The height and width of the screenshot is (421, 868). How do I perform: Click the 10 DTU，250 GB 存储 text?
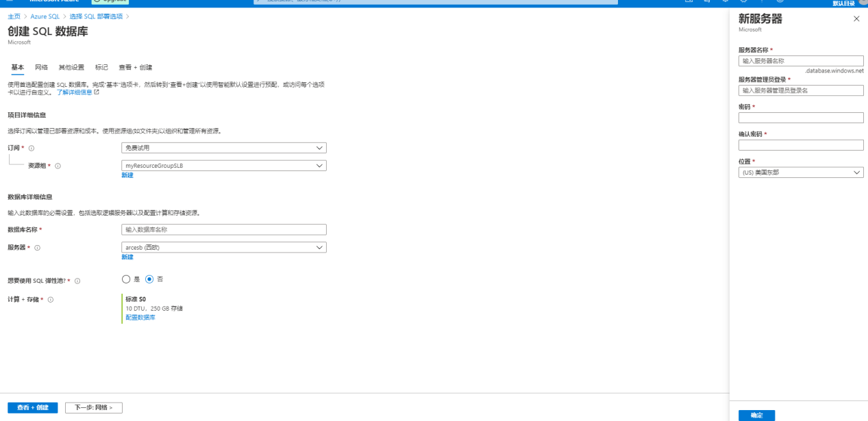pyautogui.click(x=154, y=309)
